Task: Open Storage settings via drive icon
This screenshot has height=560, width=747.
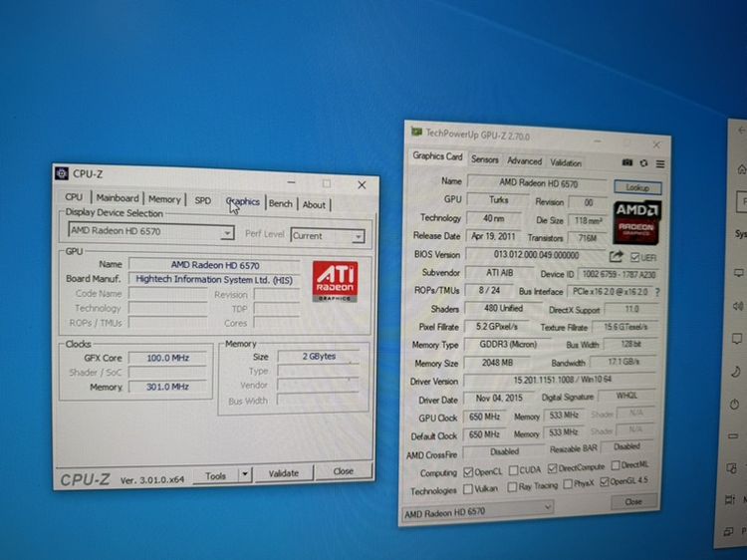Action: point(733,436)
